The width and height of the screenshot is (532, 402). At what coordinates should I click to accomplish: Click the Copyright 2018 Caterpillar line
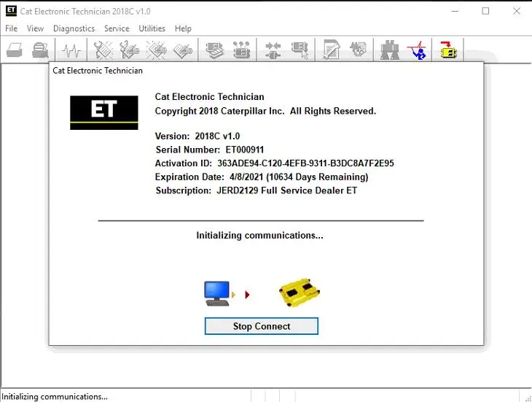click(265, 111)
